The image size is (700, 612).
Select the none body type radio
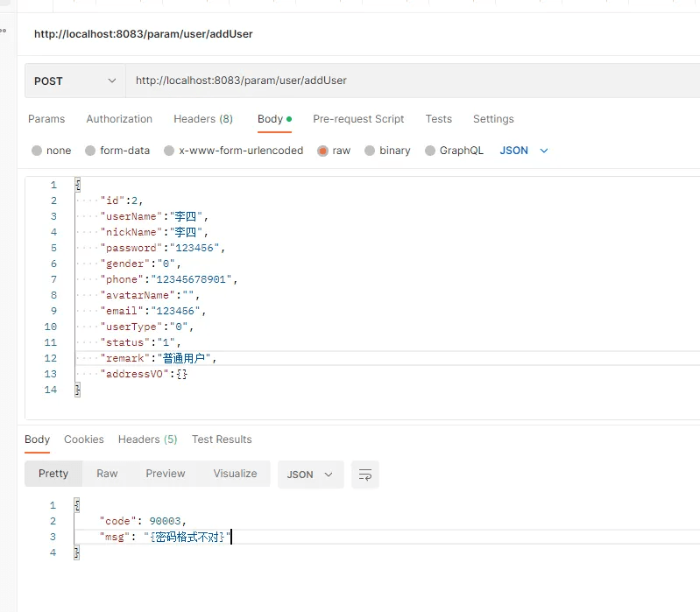click(37, 151)
